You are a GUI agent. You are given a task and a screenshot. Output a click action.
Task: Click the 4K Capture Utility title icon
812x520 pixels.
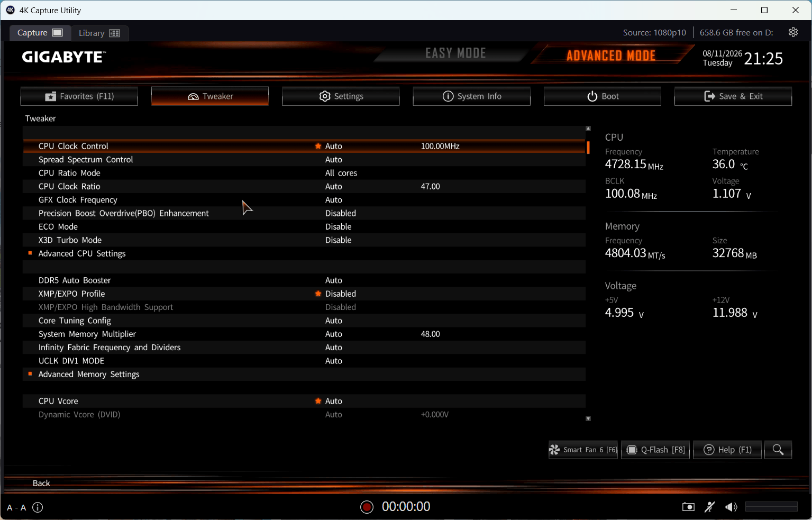(x=10, y=10)
